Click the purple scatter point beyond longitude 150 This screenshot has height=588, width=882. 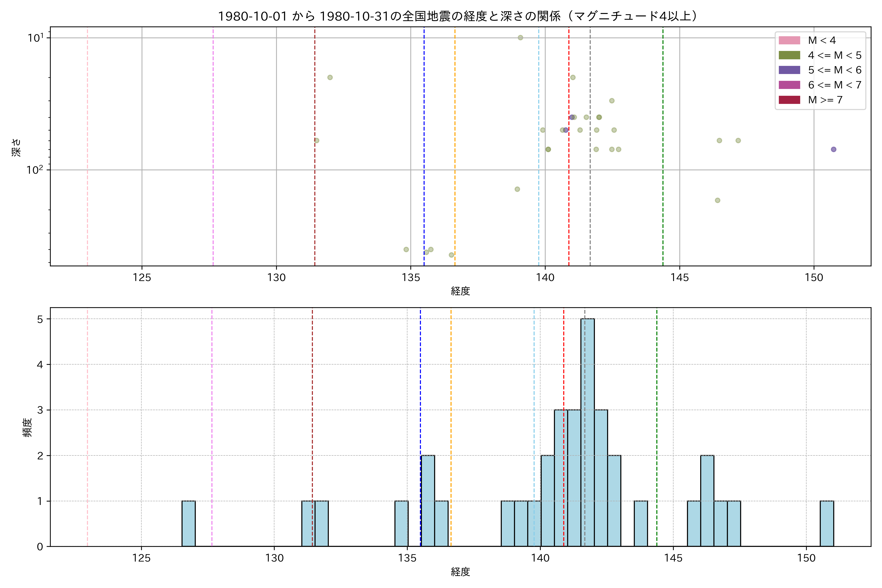click(833, 149)
